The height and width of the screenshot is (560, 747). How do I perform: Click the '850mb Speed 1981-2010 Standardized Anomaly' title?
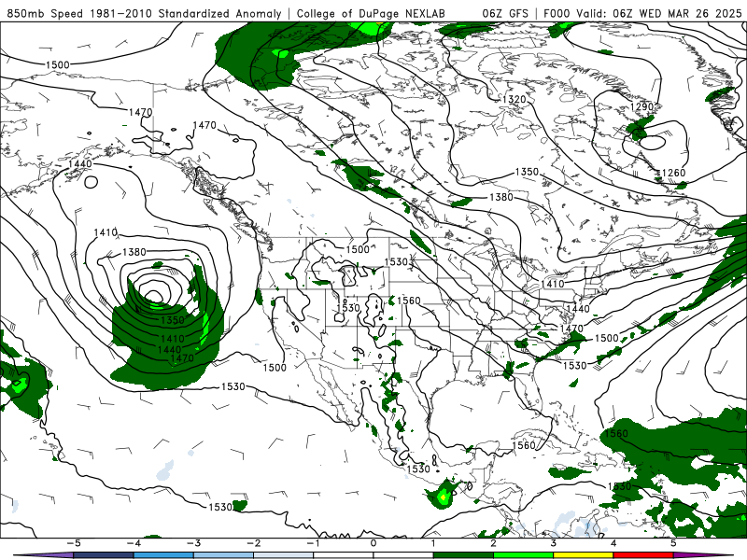pos(144,13)
